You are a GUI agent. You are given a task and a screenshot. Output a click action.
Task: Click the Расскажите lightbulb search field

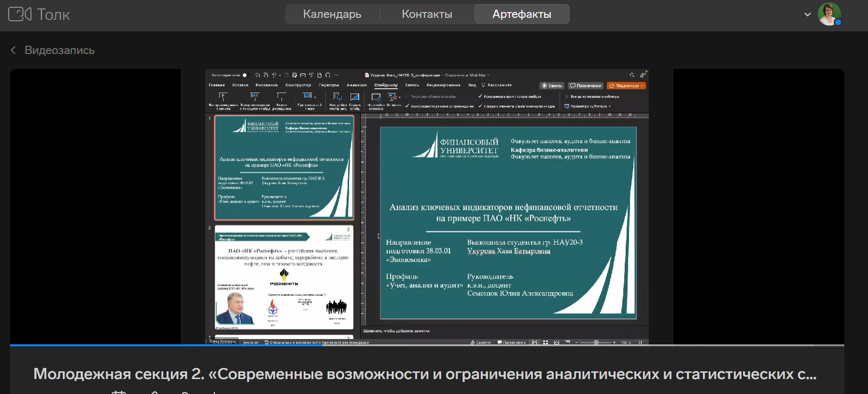click(497, 85)
